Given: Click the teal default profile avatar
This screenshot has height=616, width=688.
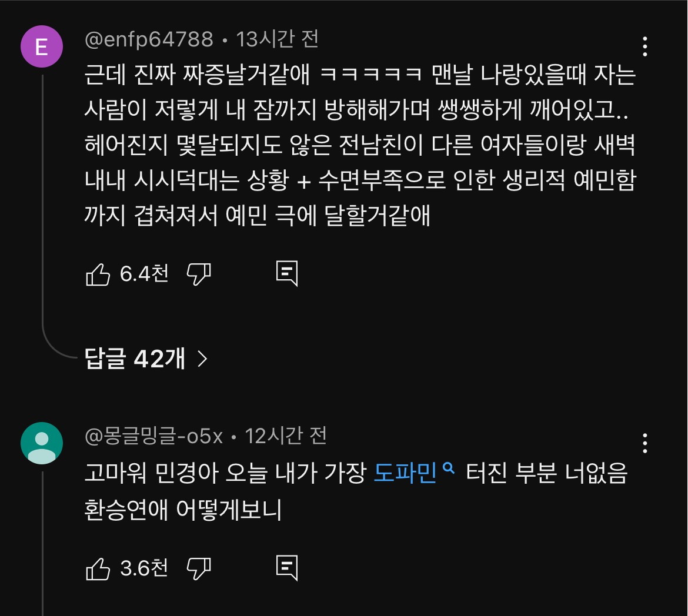Looking at the screenshot, I should (42, 443).
